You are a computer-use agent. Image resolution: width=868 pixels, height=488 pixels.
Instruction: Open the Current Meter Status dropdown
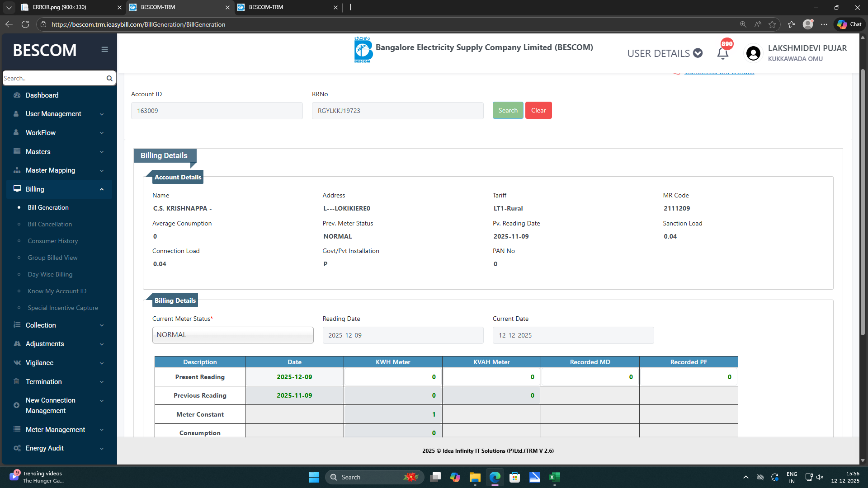point(233,335)
